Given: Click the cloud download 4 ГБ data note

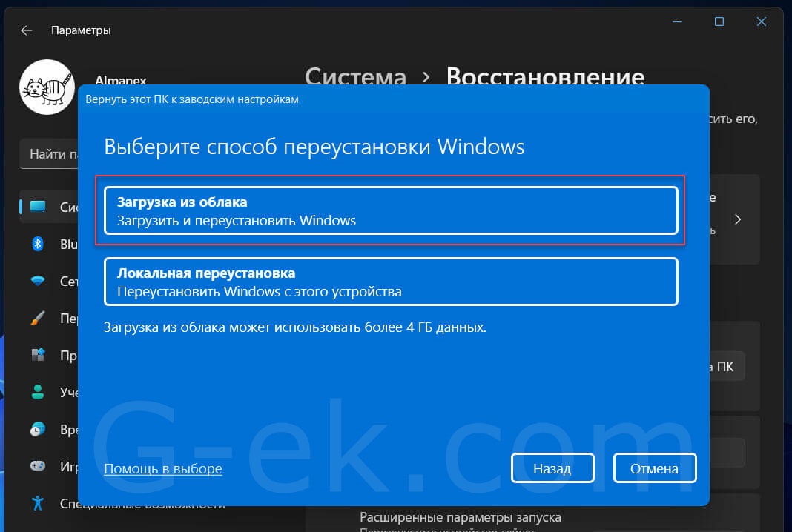Looking at the screenshot, I should click(295, 327).
